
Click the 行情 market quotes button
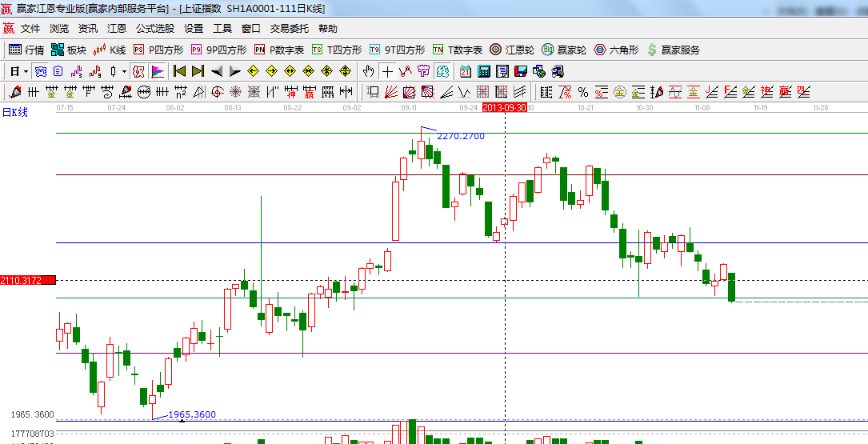(x=26, y=50)
